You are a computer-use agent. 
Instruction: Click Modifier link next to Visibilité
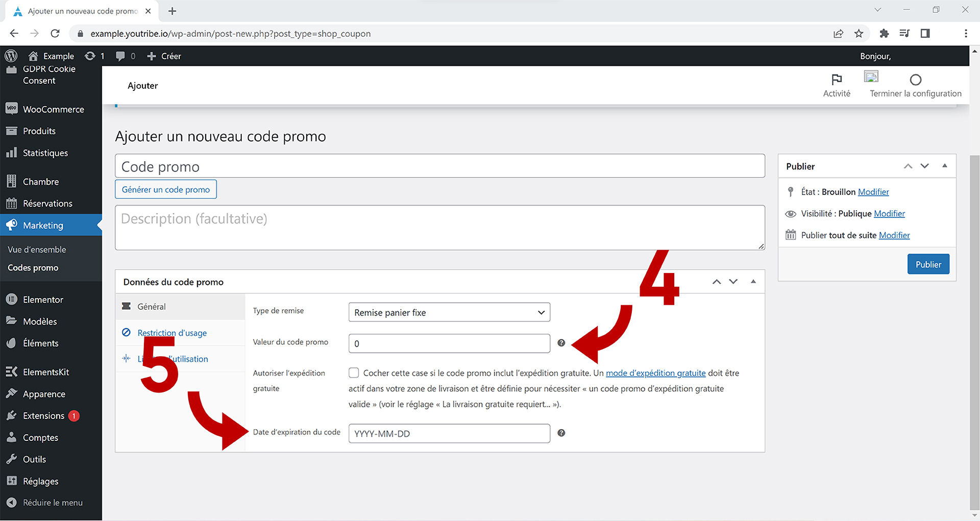pos(889,213)
